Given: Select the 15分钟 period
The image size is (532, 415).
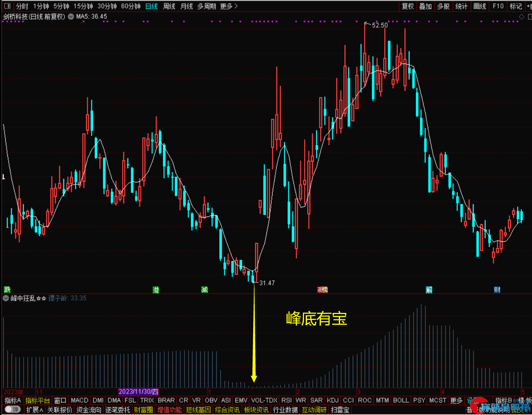Looking at the screenshot, I should coord(83,6).
